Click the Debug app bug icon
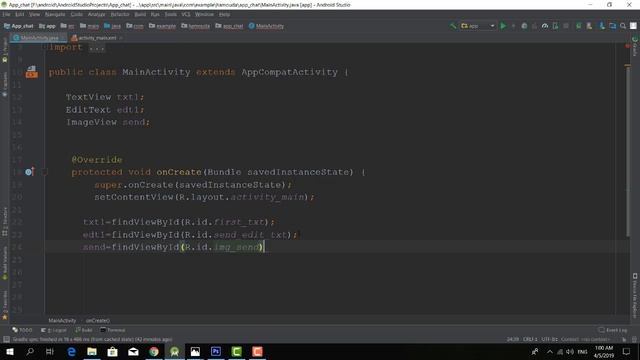The image size is (640, 360). pos(524,26)
